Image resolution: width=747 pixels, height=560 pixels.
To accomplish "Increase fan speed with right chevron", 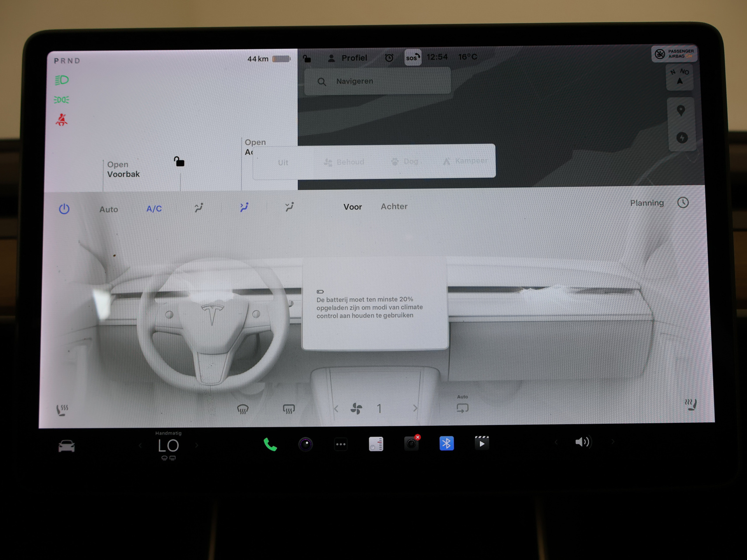I will click(x=415, y=408).
